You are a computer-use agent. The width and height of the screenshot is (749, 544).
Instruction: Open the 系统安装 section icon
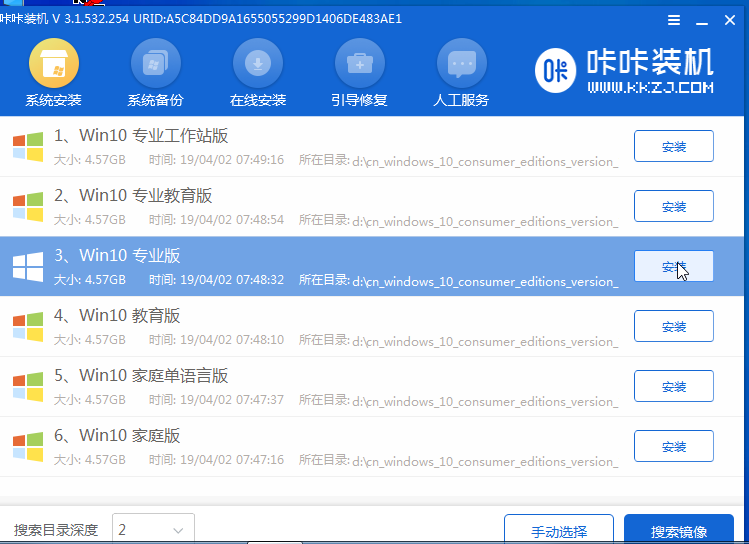[54, 63]
